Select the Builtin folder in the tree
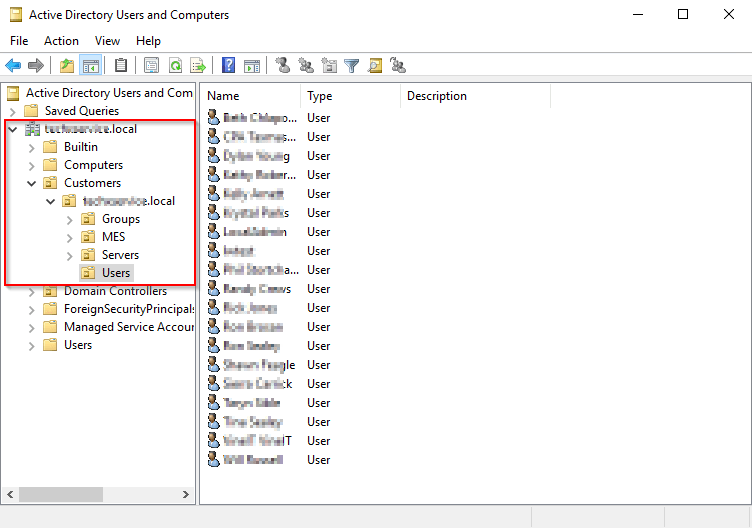 [81, 147]
